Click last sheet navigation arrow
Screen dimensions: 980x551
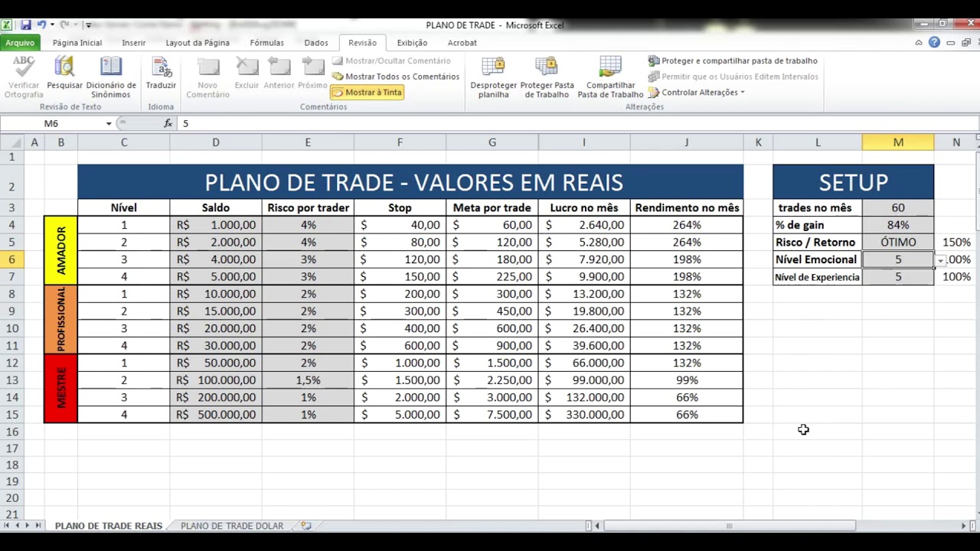[x=39, y=526]
